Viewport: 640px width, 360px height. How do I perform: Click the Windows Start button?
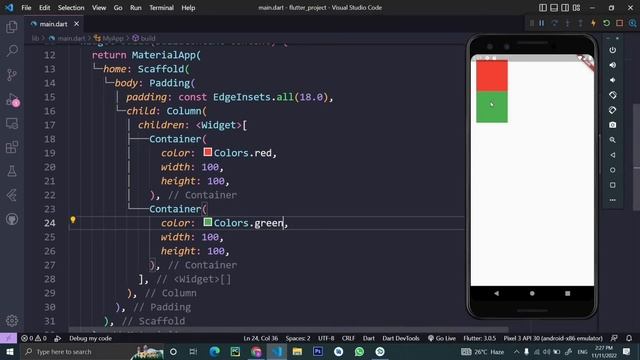coord(9,351)
